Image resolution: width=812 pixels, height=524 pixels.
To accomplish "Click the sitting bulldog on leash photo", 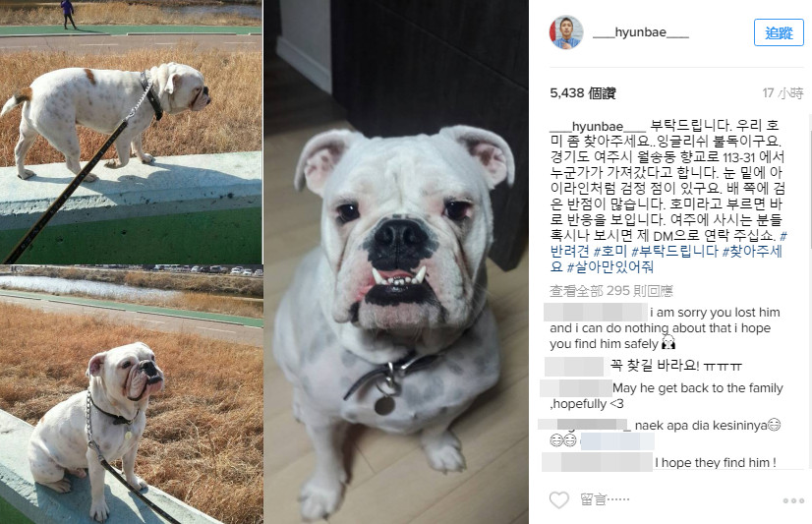I will (x=131, y=394).
